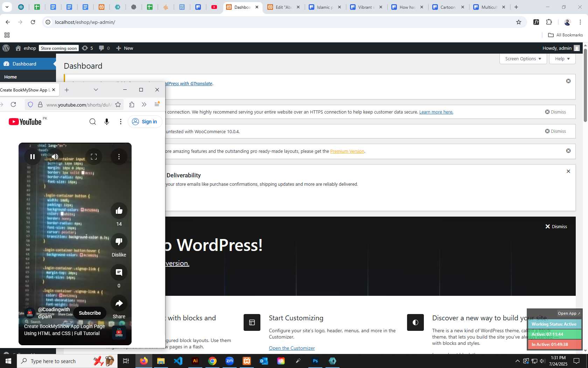Screen dimensions: 588x368
Task: Visit eshop site from admin bar
Action: point(26,48)
